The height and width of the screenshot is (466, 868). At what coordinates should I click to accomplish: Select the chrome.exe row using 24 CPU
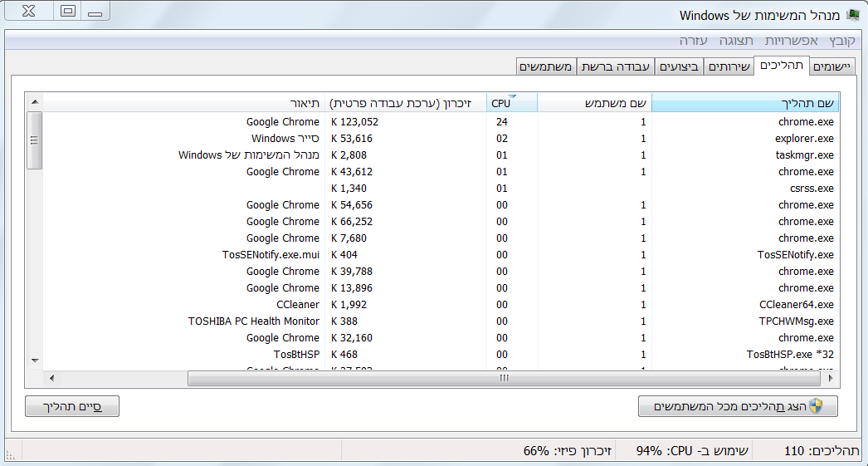point(441,121)
